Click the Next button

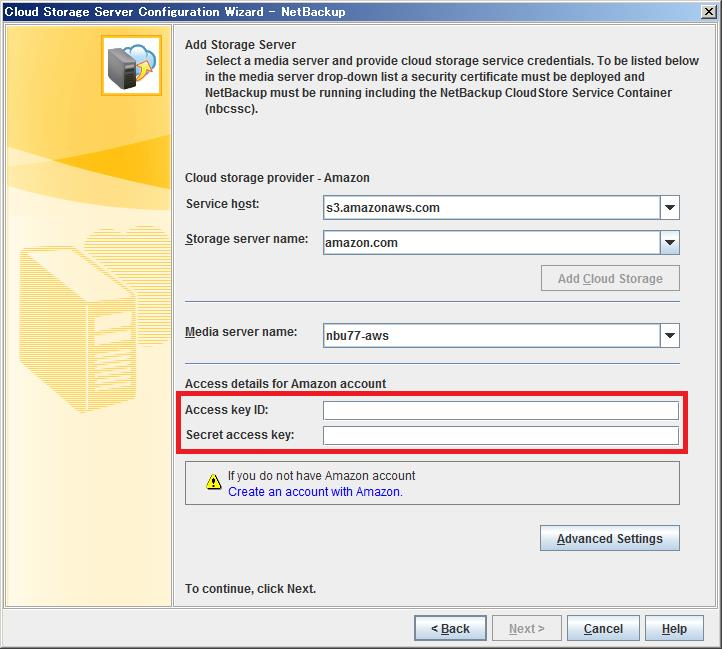click(527, 628)
